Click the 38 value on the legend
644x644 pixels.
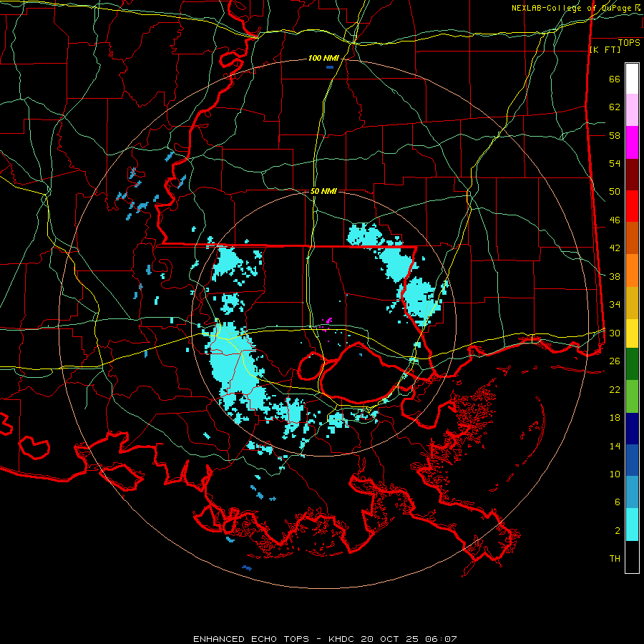tap(615, 276)
